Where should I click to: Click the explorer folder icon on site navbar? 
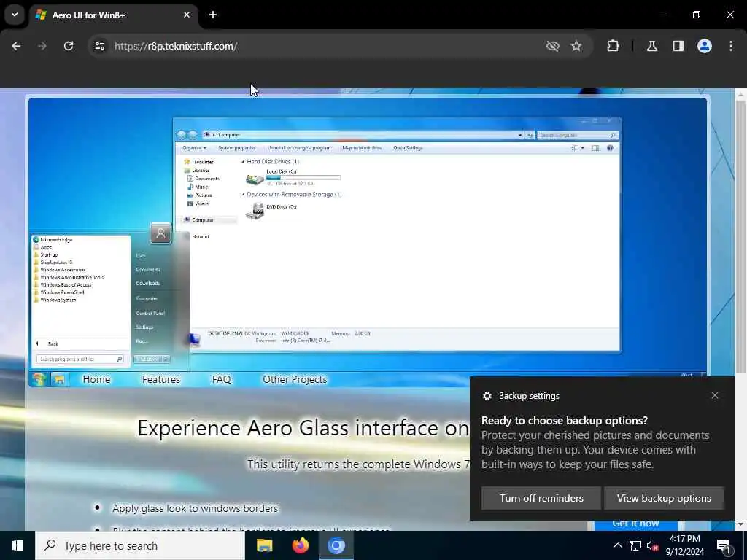pos(59,379)
